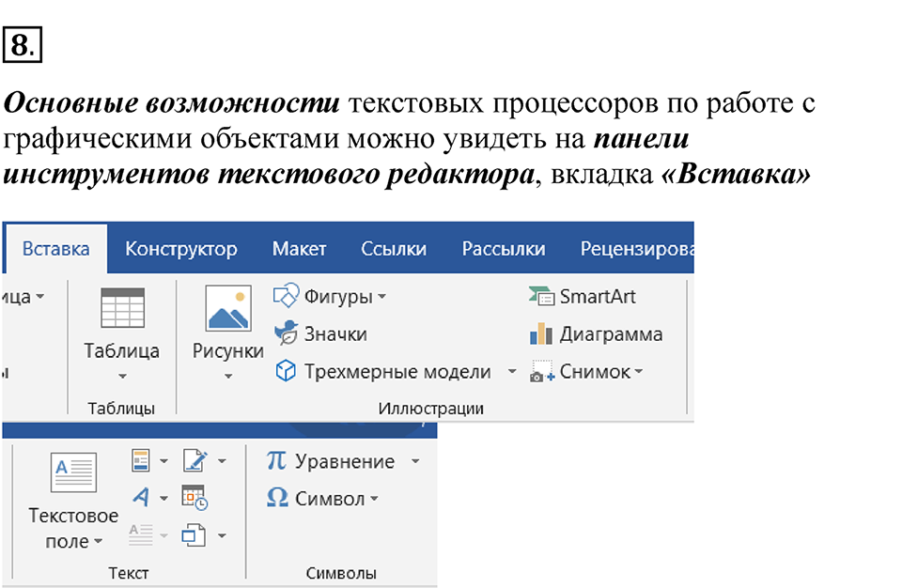Screen dimensions: 902x588
Task: Insert date and time using calendar-clock icon
Action: click(x=194, y=498)
